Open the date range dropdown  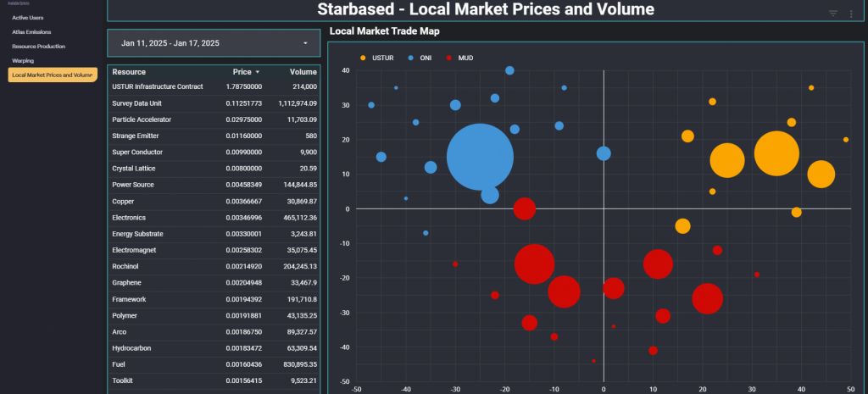[214, 42]
